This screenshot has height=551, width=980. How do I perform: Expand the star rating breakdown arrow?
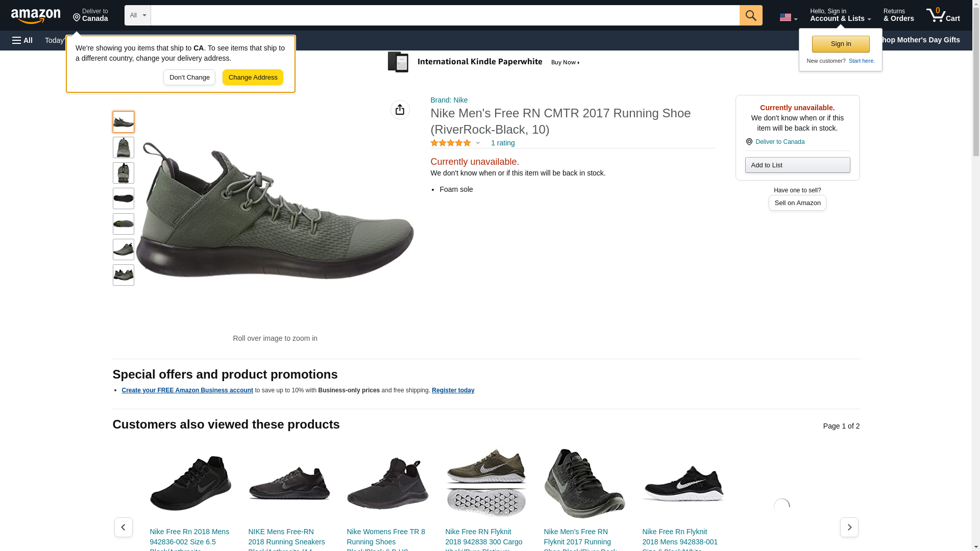(478, 143)
